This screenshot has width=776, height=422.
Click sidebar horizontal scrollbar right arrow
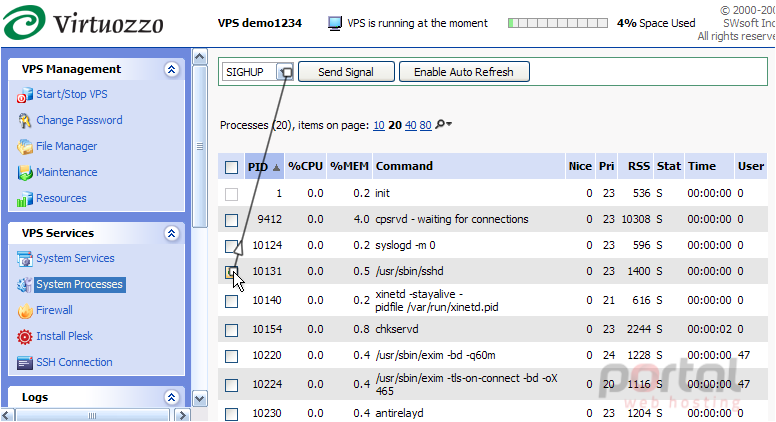pyautogui.click(x=183, y=415)
